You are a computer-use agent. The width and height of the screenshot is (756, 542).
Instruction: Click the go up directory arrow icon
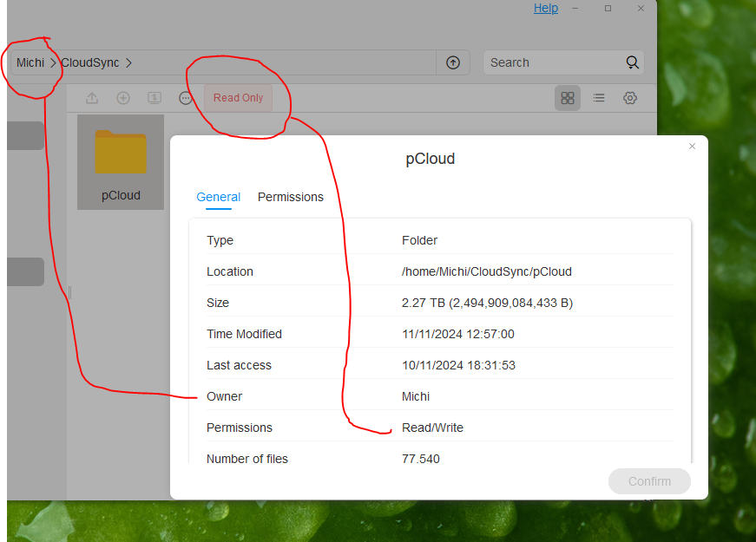pyautogui.click(x=453, y=62)
